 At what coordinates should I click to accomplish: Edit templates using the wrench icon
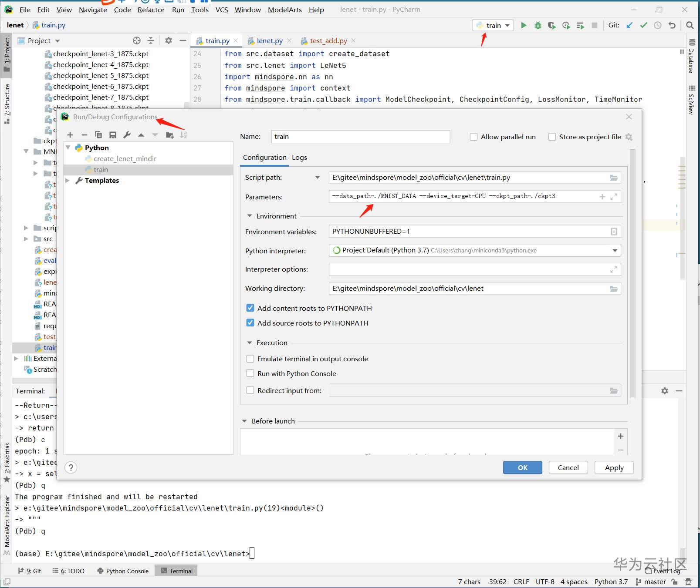pyautogui.click(x=127, y=135)
